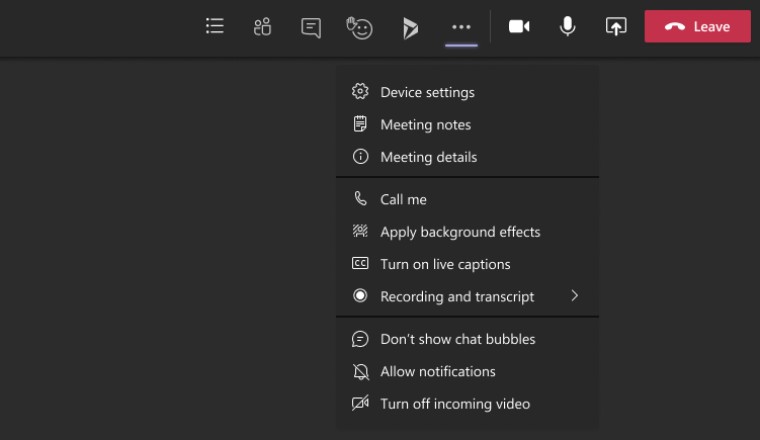Mute the microphone

click(x=567, y=26)
